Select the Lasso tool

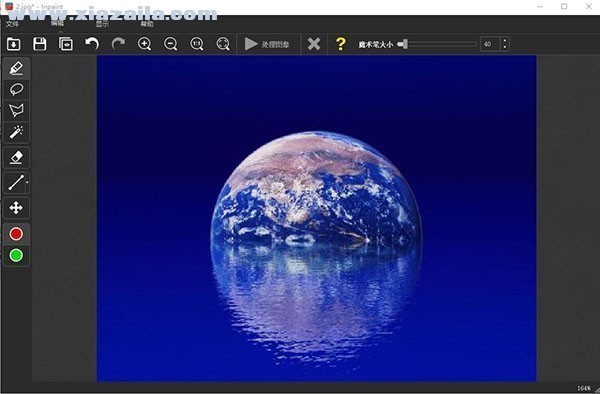16,90
